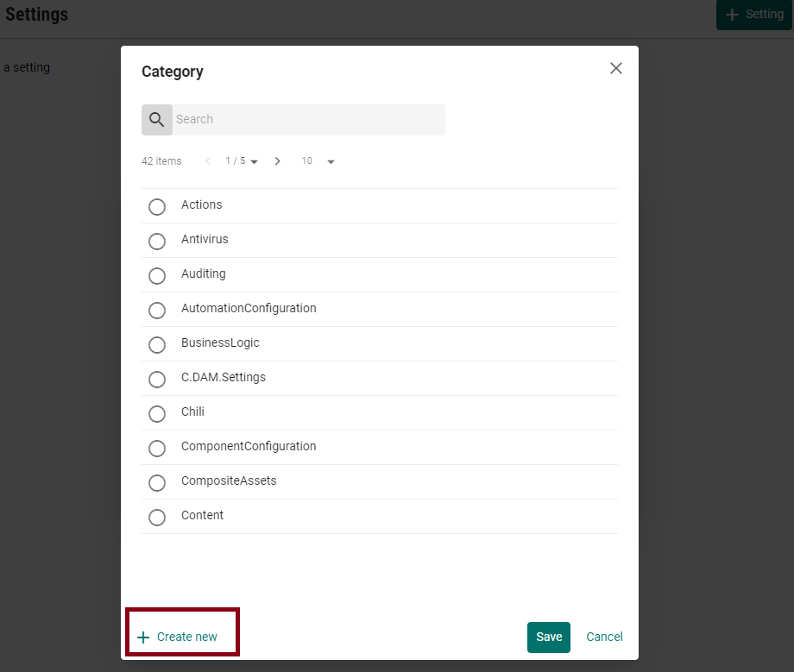Go to next page of categories
Image resolution: width=794 pixels, height=672 pixels.
(277, 161)
